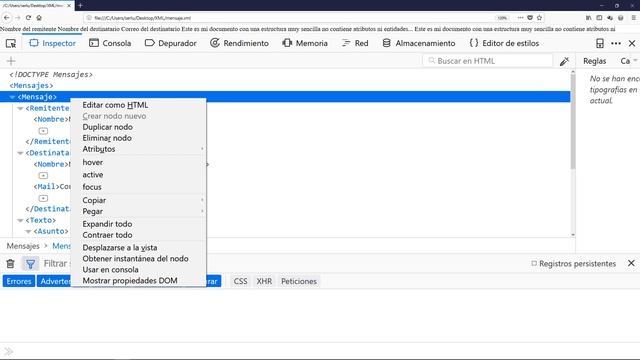The image size is (640, 360).
Task: Activate the element picker icon
Action: (x=11, y=43)
